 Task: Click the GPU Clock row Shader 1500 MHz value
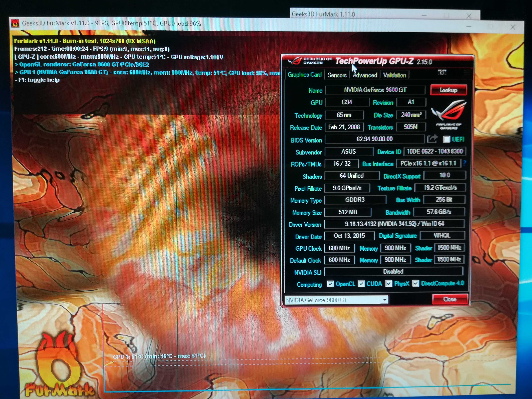click(449, 247)
